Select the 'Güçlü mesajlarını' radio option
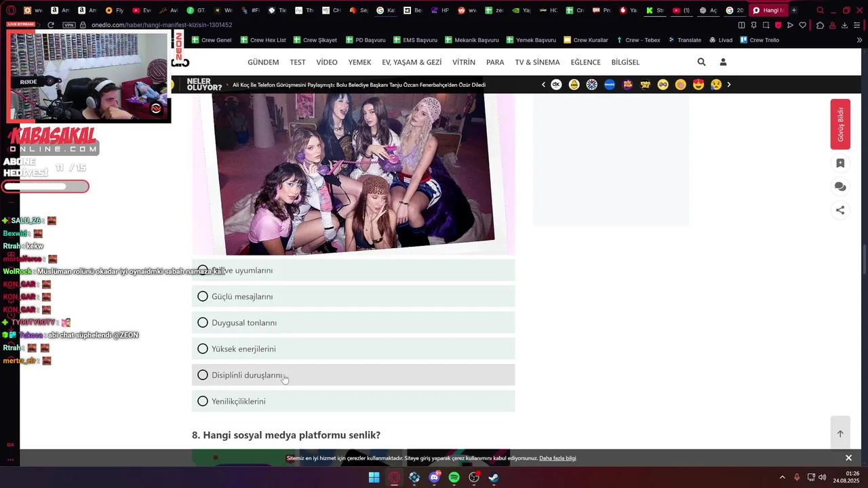The image size is (868, 488). (x=353, y=296)
